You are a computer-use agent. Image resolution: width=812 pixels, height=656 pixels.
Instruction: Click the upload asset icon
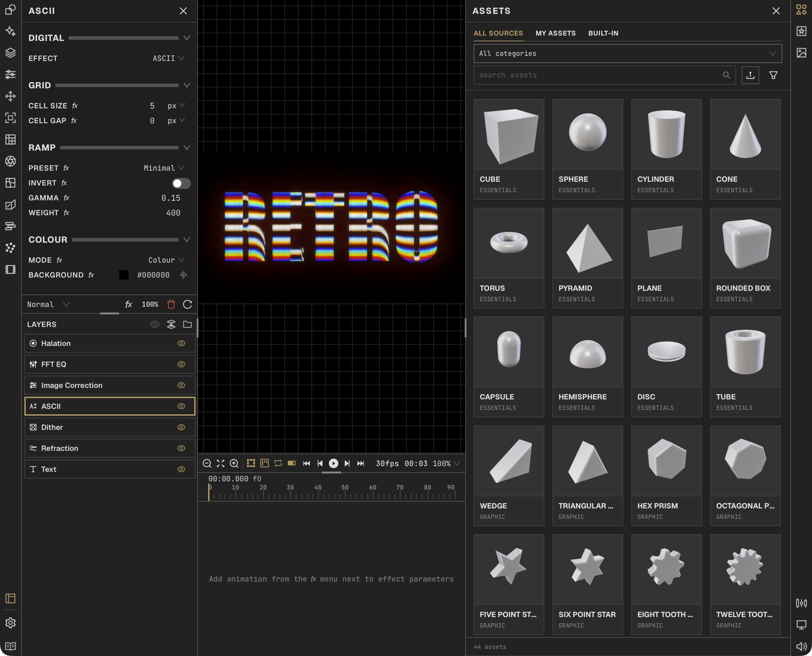pyautogui.click(x=750, y=75)
